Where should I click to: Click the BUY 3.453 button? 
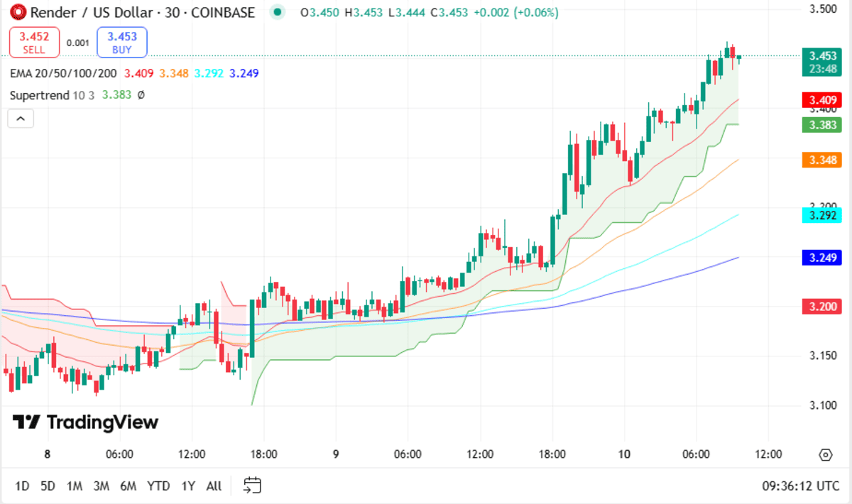122,43
